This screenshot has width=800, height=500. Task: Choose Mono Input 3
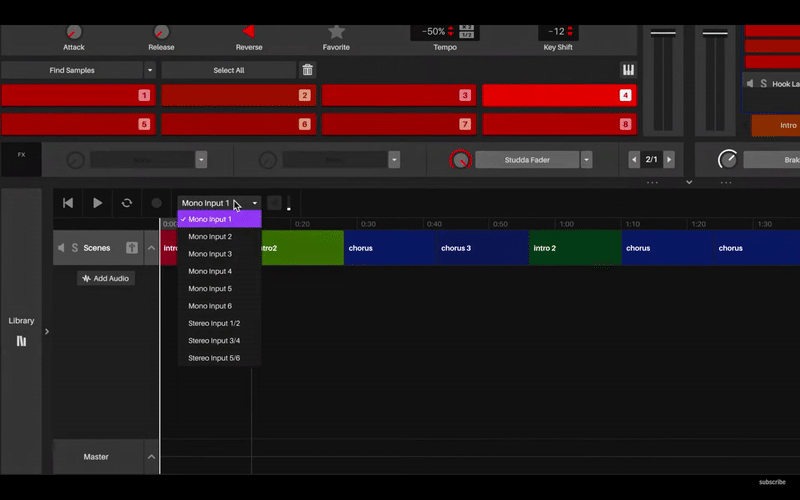pos(219,254)
